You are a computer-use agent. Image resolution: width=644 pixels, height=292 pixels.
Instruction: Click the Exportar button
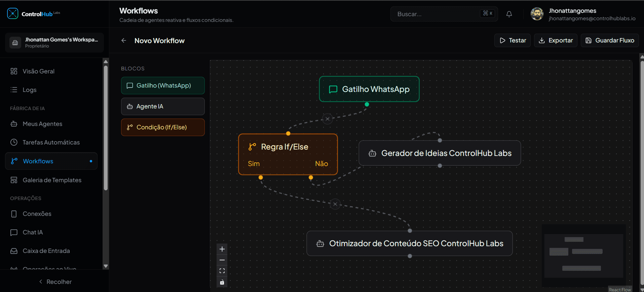(x=556, y=40)
